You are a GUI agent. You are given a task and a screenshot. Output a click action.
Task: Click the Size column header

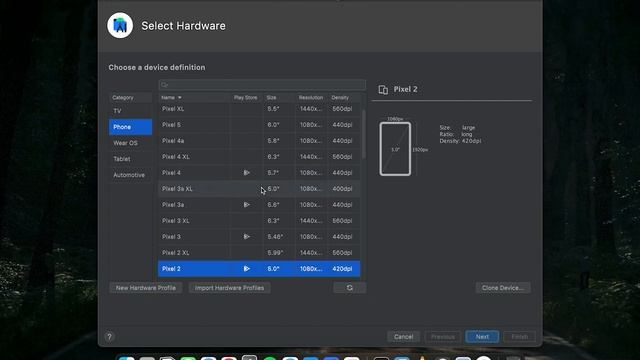tap(279, 98)
